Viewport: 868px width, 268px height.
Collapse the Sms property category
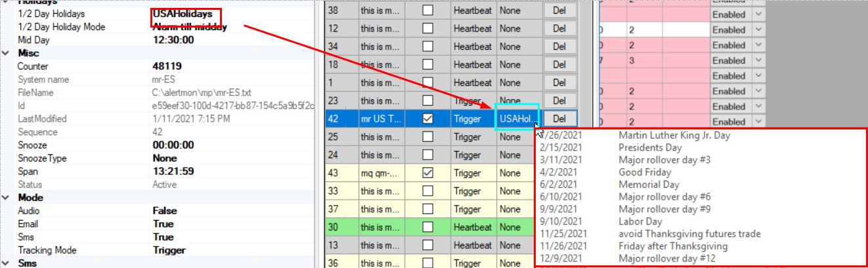(6, 263)
